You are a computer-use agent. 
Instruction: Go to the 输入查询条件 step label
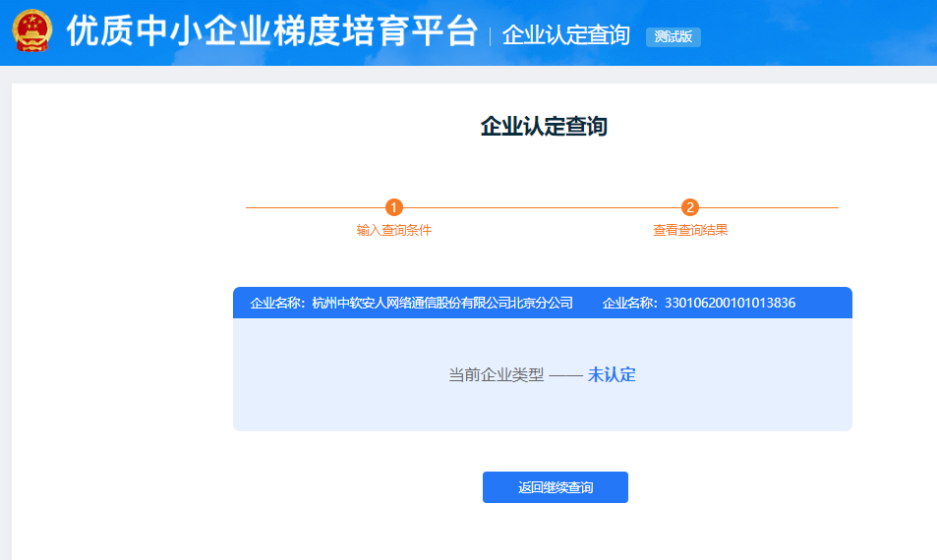394,231
